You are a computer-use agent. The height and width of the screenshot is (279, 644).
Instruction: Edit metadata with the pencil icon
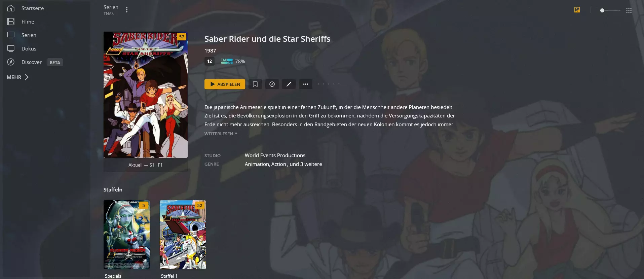point(289,84)
